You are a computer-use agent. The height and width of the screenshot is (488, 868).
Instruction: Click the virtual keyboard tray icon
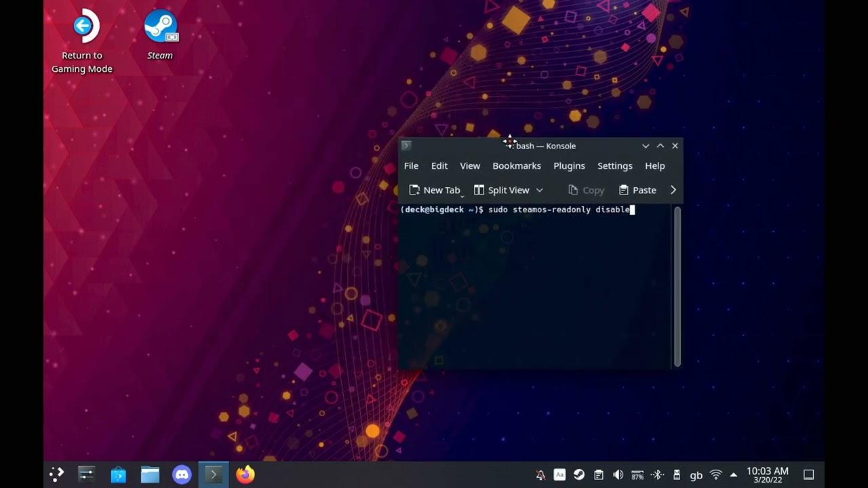pos(559,475)
